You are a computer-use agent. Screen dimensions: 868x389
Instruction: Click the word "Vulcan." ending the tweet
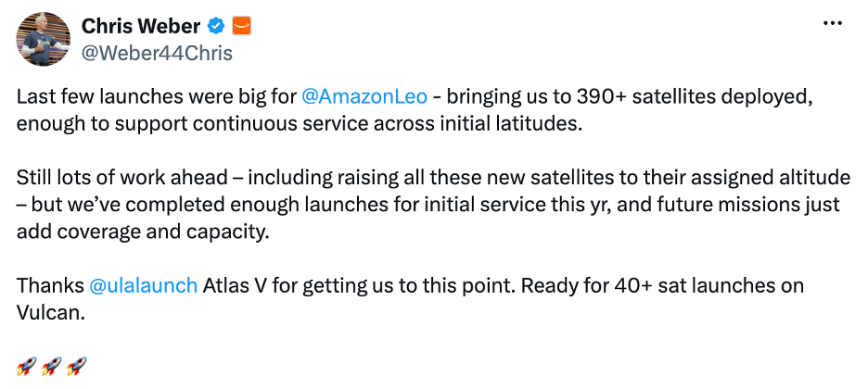point(51,313)
